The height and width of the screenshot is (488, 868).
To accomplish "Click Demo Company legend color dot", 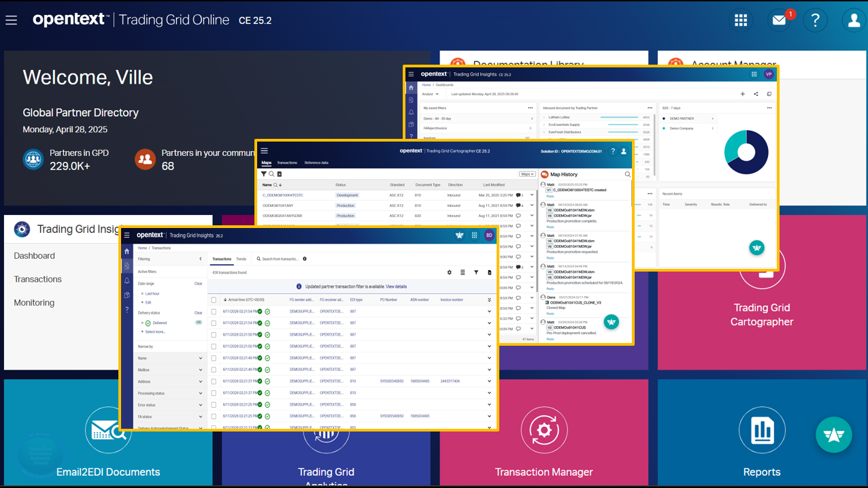I will point(664,128).
